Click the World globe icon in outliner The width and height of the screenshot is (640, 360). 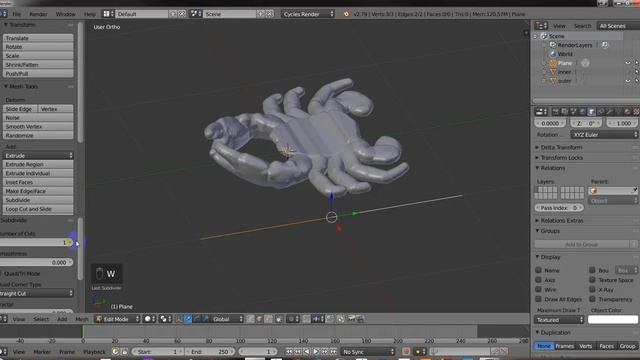(553, 54)
